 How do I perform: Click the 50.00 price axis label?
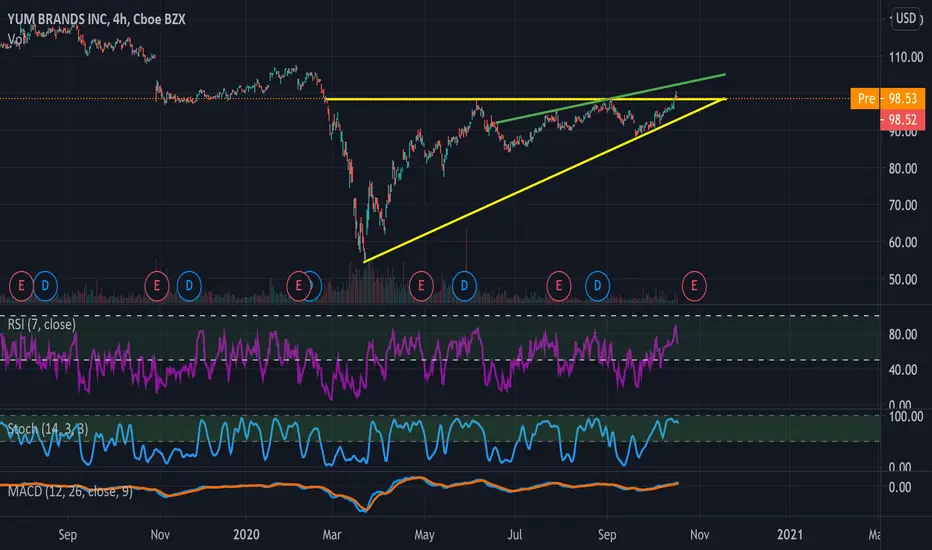click(x=903, y=279)
